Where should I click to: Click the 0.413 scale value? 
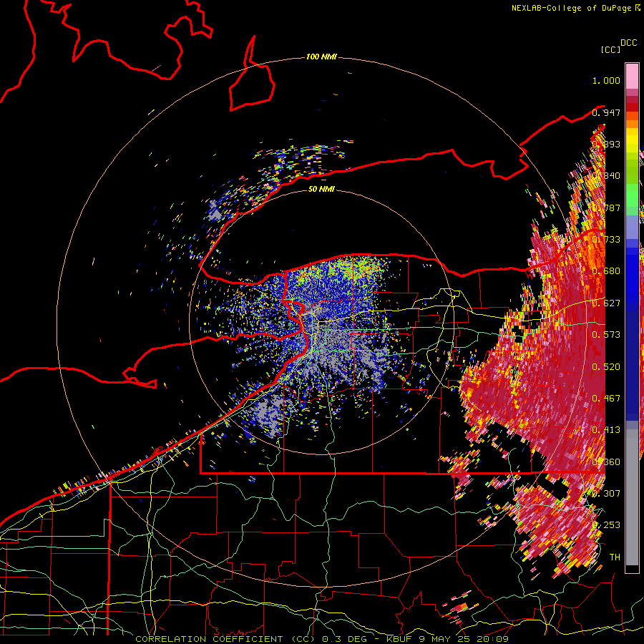pos(606,430)
